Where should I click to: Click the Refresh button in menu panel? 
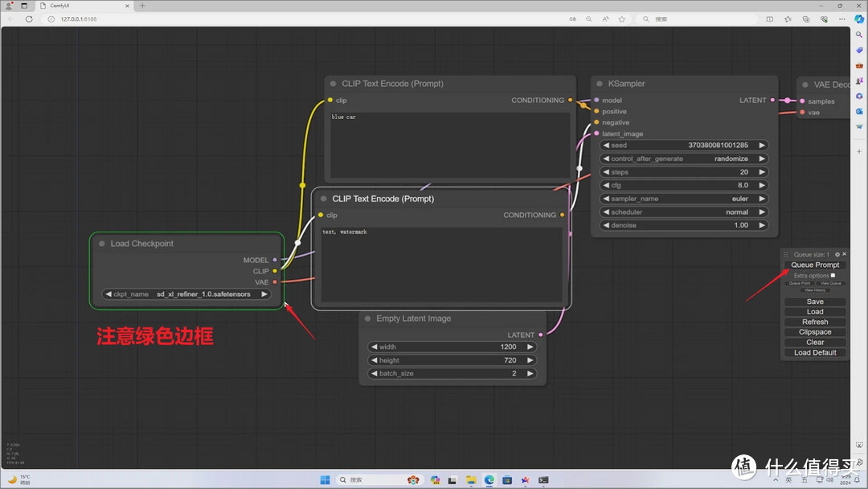[815, 322]
